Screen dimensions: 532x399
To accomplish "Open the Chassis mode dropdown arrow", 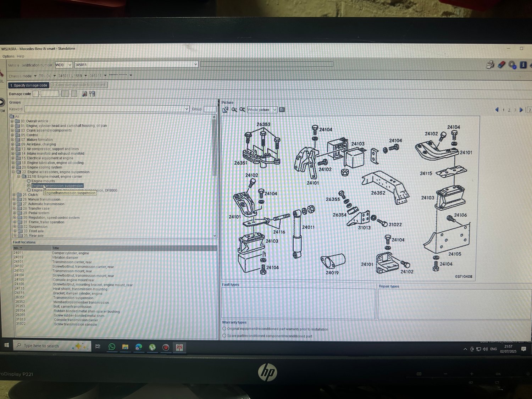I will [x=35, y=76].
